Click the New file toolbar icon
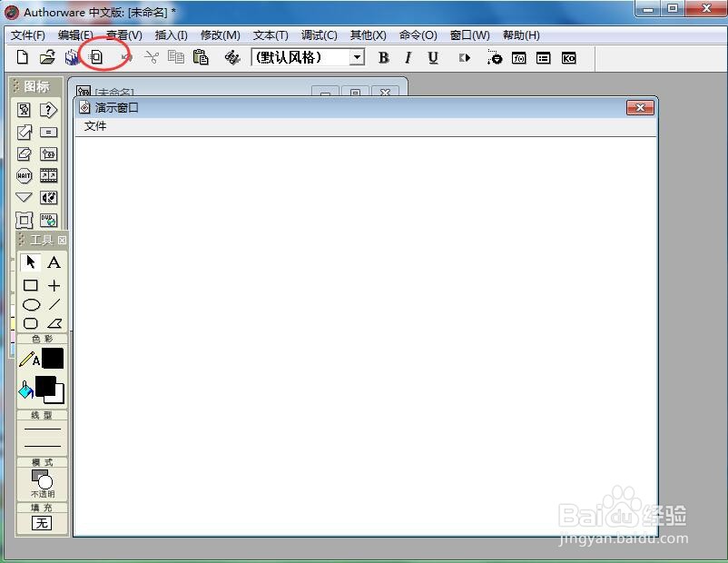728x563 pixels. (x=22, y=57)
